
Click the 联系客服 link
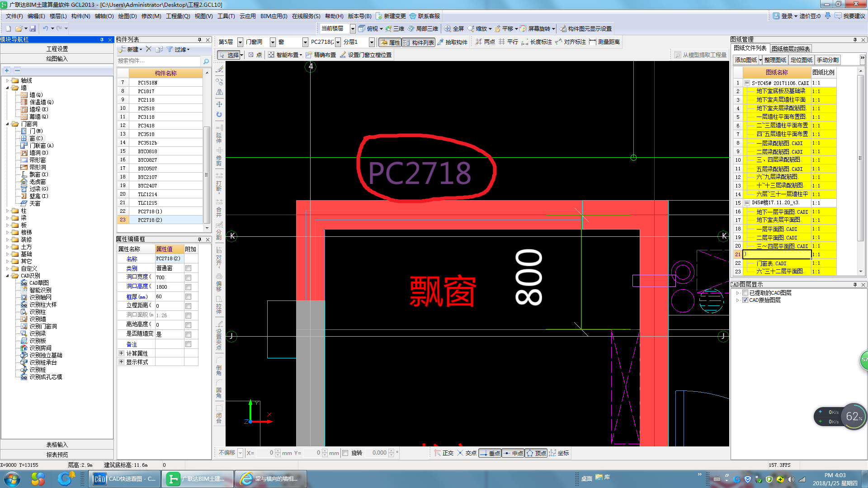(425, 16)
